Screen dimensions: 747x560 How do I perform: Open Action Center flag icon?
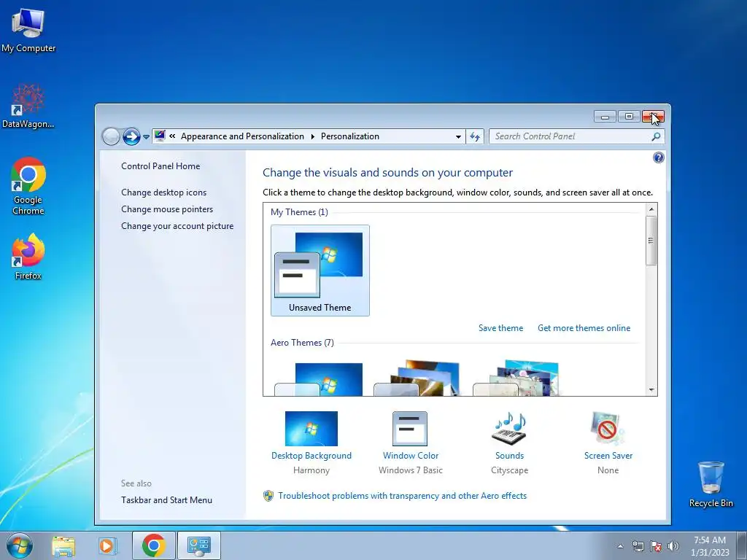point(656,546)
